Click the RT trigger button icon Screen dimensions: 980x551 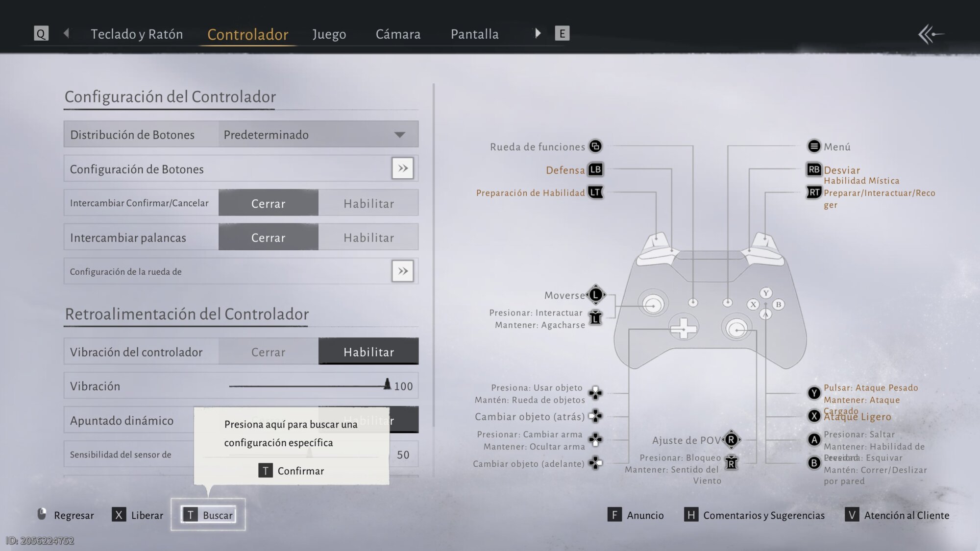pyautogui.click(x=814, y=192)
